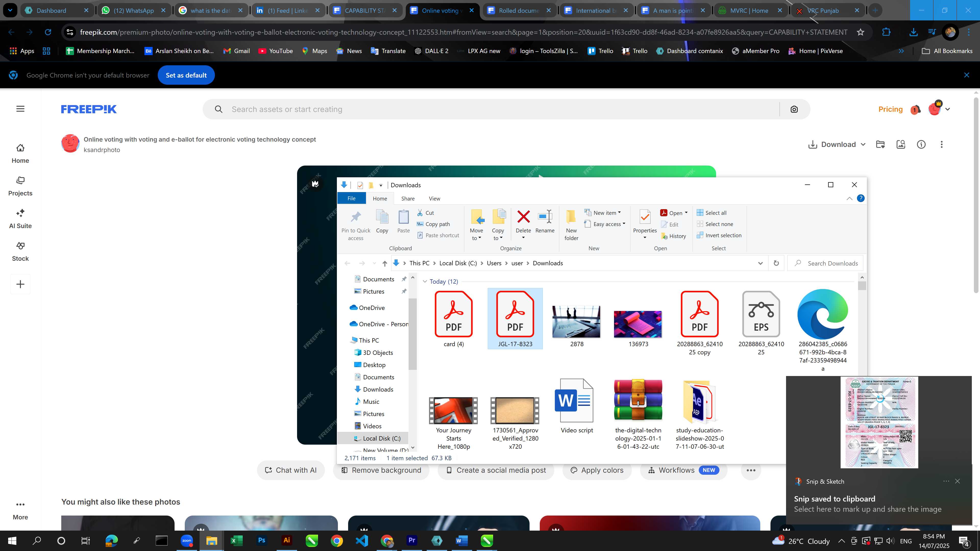
Task: Click the Chrome downloads arrow icon
Action: coord(913,32)
